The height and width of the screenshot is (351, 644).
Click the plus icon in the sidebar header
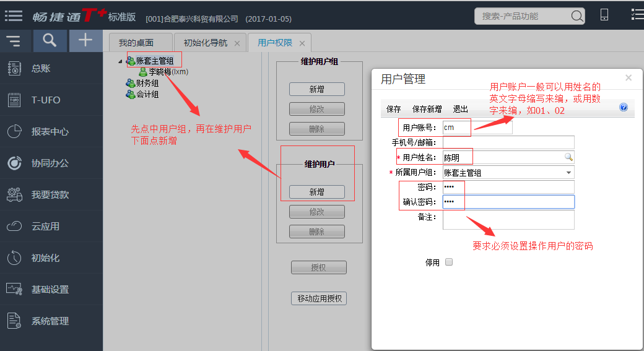(85, 41)
